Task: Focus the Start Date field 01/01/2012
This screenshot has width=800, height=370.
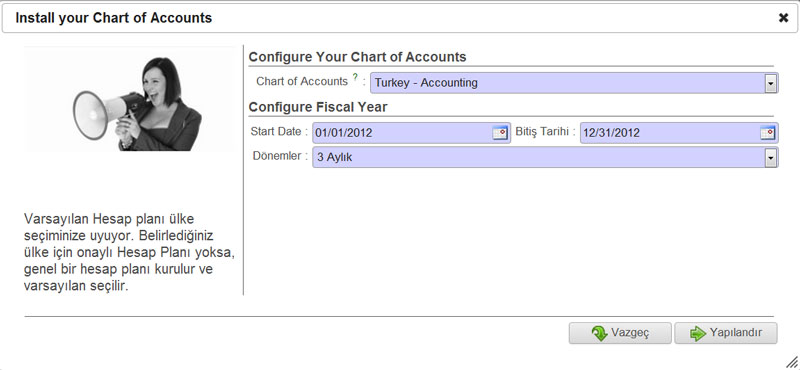Action: pos(411,133)
